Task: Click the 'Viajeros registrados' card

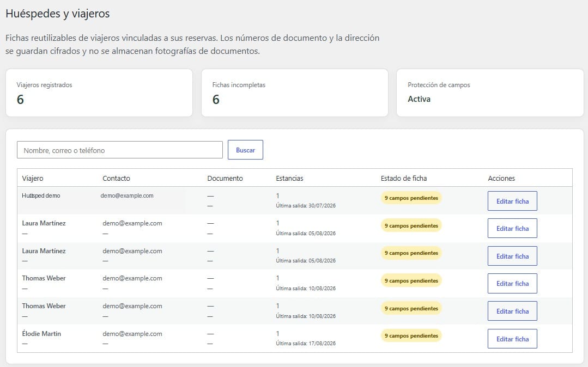Action: pyautogui.click(x=99, y=93)
